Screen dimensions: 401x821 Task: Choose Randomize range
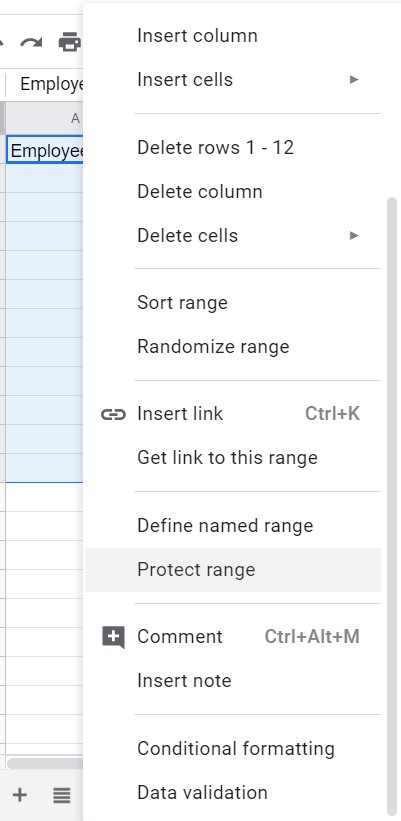[232, 347]
